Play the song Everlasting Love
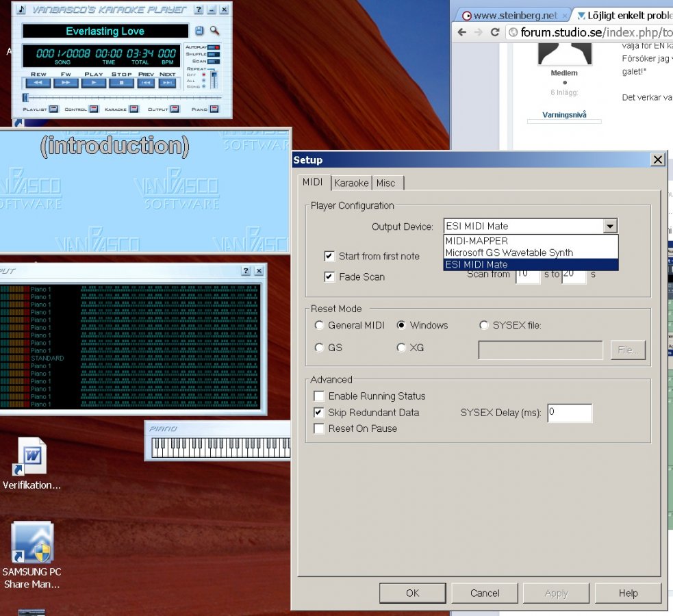Viewport: 673px width, 616px height. pyautogui.click(x=94, y=83)
